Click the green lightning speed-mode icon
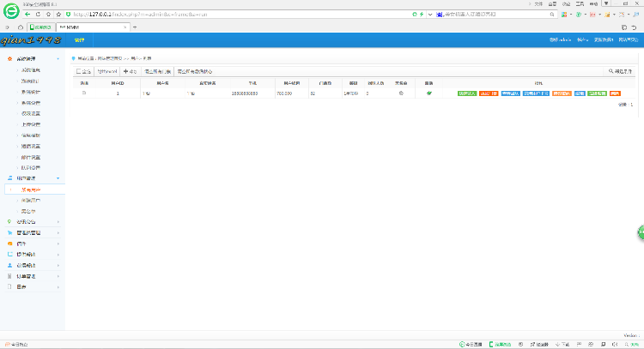Viewport: 644px width, 349px height. (x=422, y=14)
